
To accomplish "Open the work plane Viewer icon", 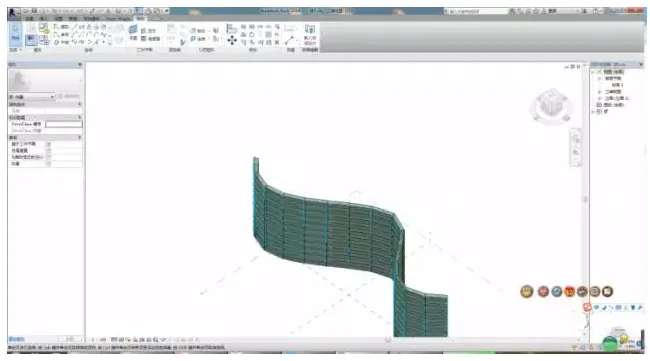I will (x=150, y=39).
